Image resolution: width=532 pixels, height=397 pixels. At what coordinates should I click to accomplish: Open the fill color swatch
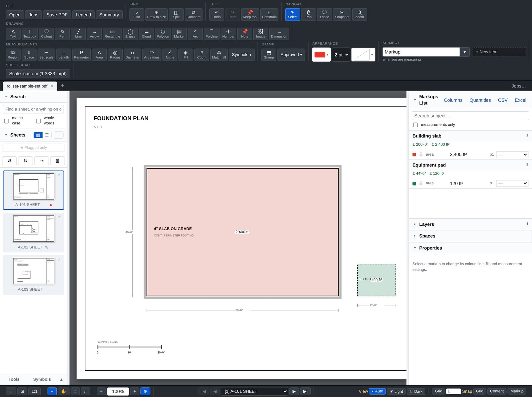tap(363, 55)
